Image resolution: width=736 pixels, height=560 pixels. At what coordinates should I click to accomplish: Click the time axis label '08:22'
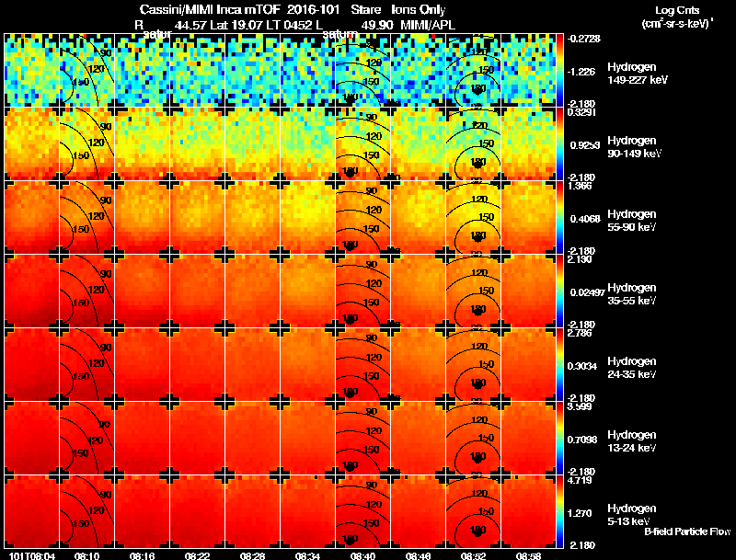point(197,555)
